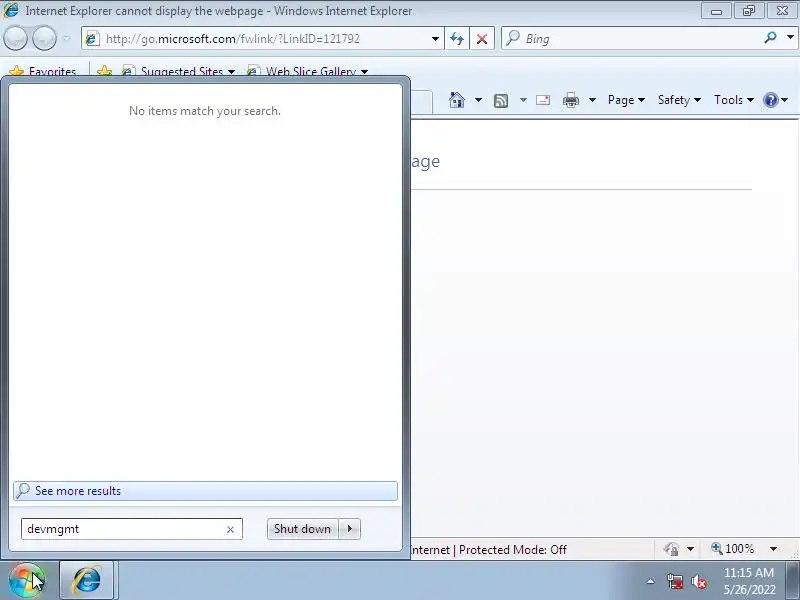Click the Home page icon

click(457, 100)
